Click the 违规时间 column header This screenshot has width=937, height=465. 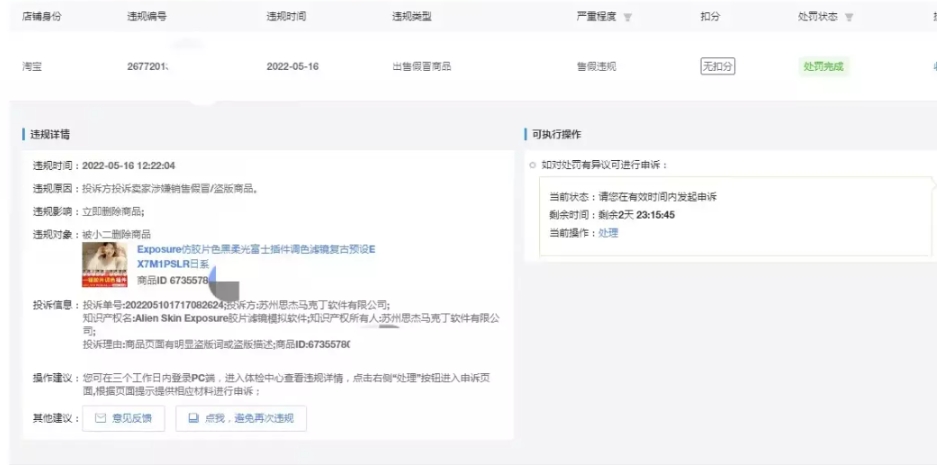click(284, 17)
